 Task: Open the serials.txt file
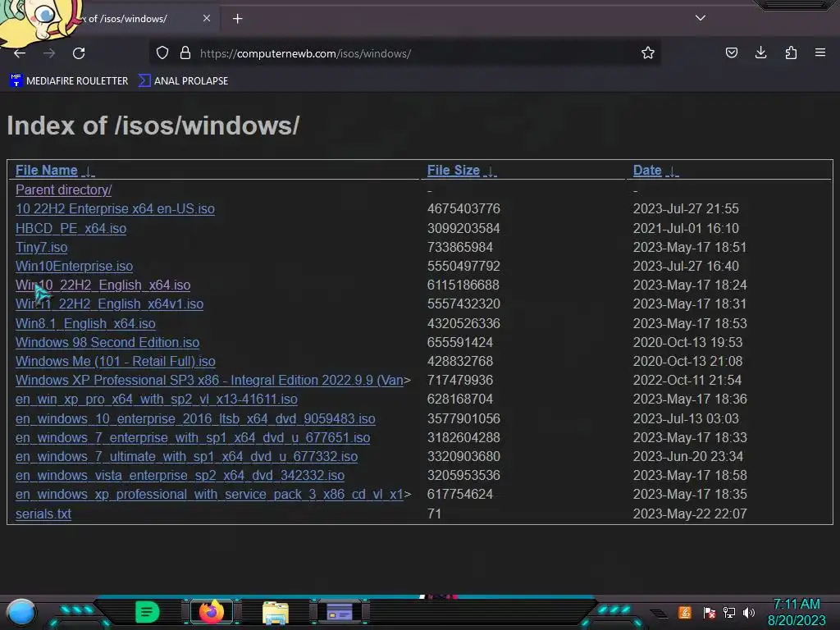43,514
